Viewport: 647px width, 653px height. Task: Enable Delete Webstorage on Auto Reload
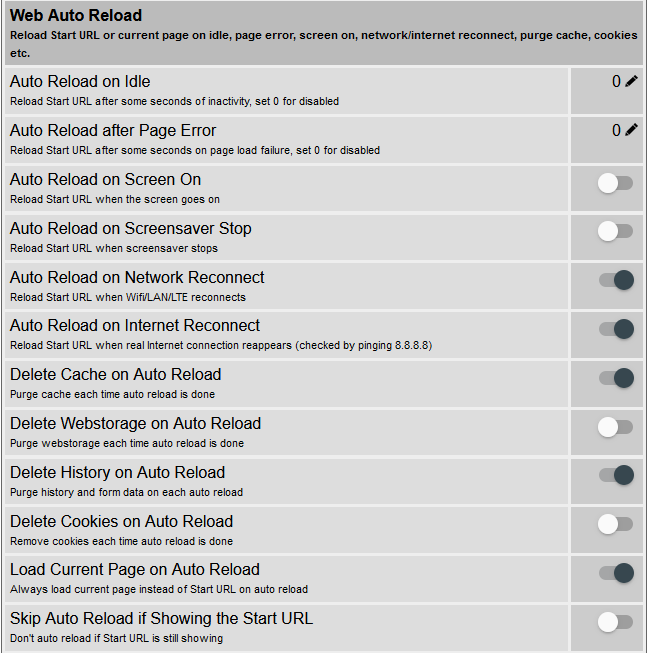point(615,427)
